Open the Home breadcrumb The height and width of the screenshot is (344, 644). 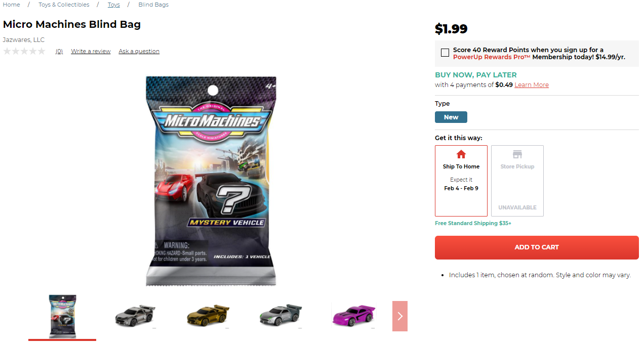12,5
